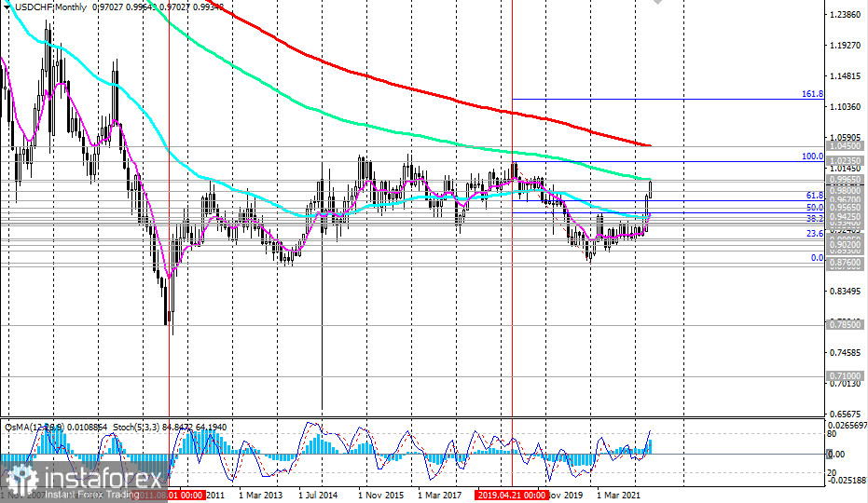868x503 pixels.
Task: Select the 0.0 Fibonacci level label
Action: [816, 258]
